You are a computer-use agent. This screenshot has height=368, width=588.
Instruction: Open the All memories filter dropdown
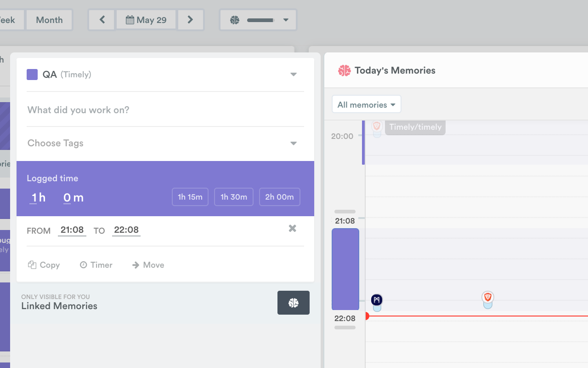[x=366, y=104]
